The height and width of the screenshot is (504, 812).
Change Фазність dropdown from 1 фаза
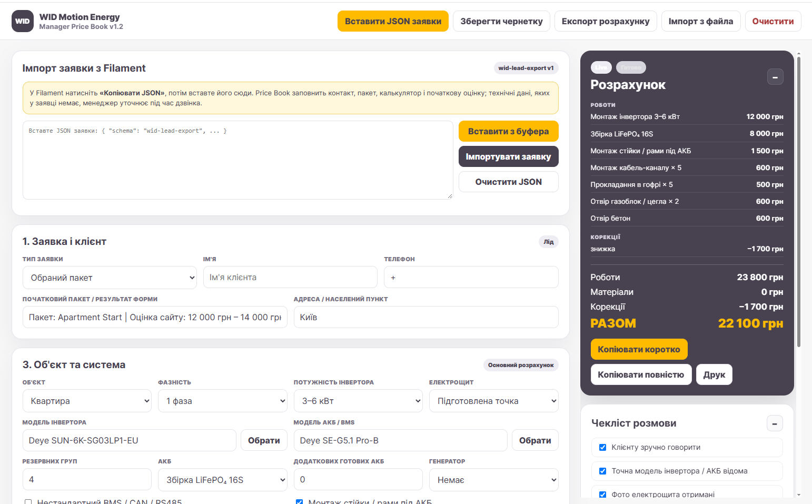(223, 401)
